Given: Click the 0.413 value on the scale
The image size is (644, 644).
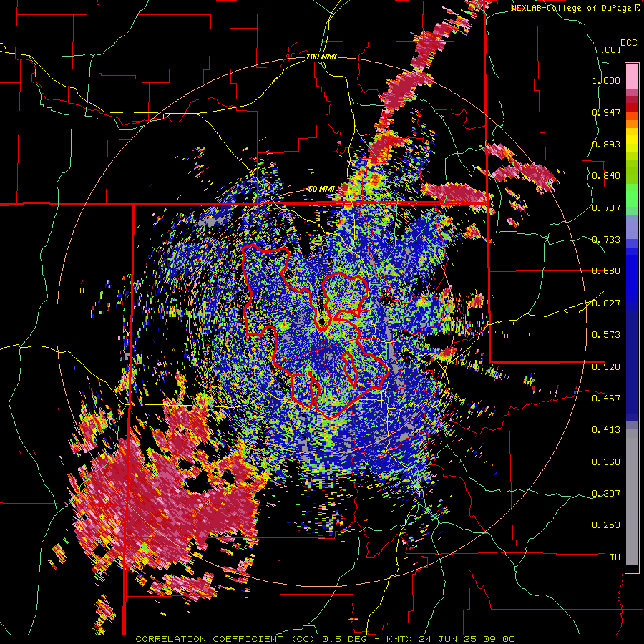Looking at the screenshot, I should coord(606,430).
